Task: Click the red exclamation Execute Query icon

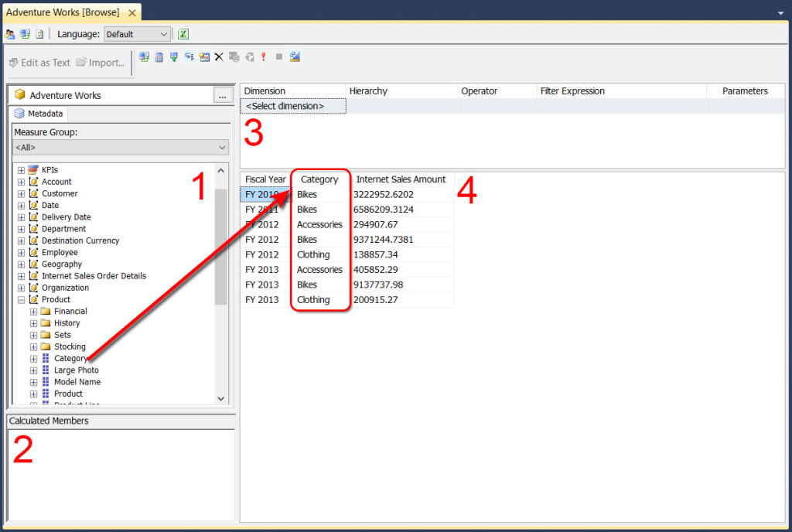Action: [263, 56]
